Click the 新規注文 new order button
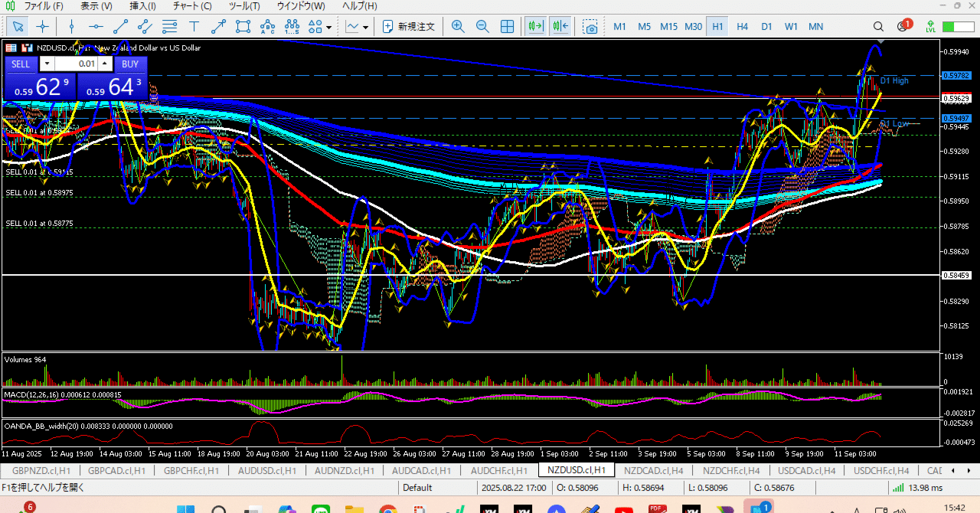 [409, 26]
